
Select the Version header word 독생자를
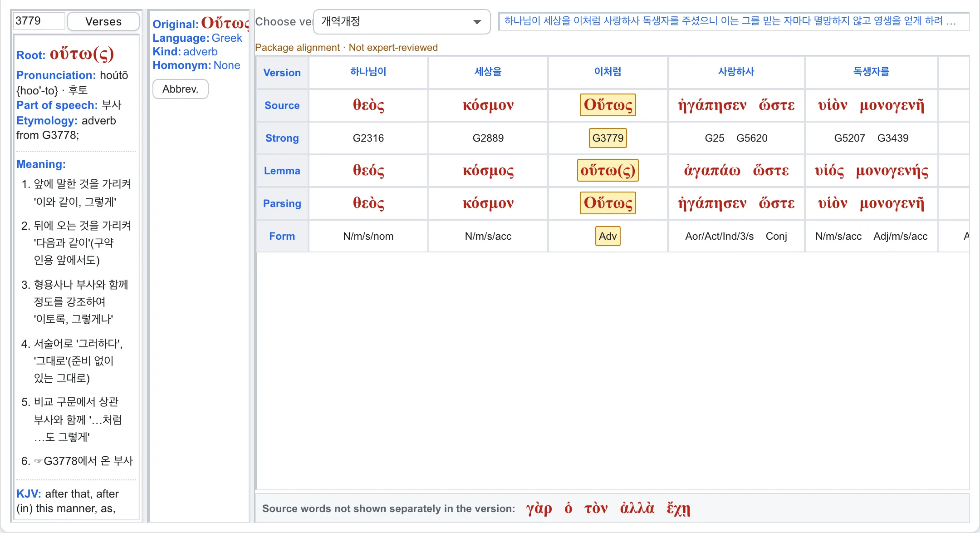pyautogui.click(x=871, y=72)
